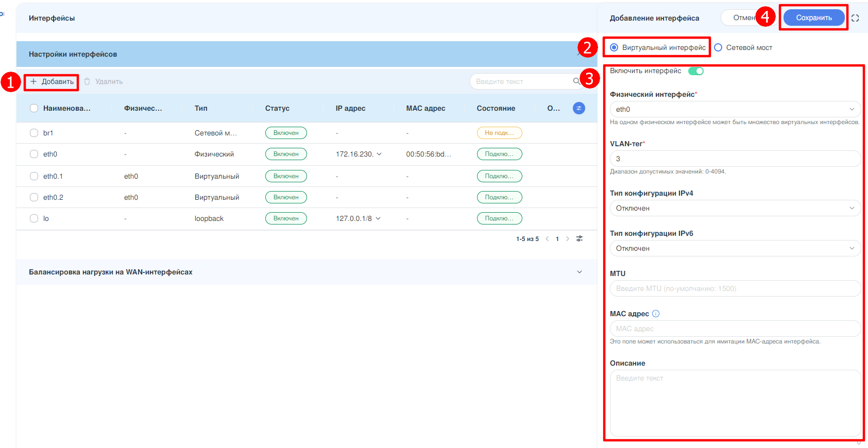Select the Виртуальный интерфейс radio option
868x448 pixels.
(658, 47)
